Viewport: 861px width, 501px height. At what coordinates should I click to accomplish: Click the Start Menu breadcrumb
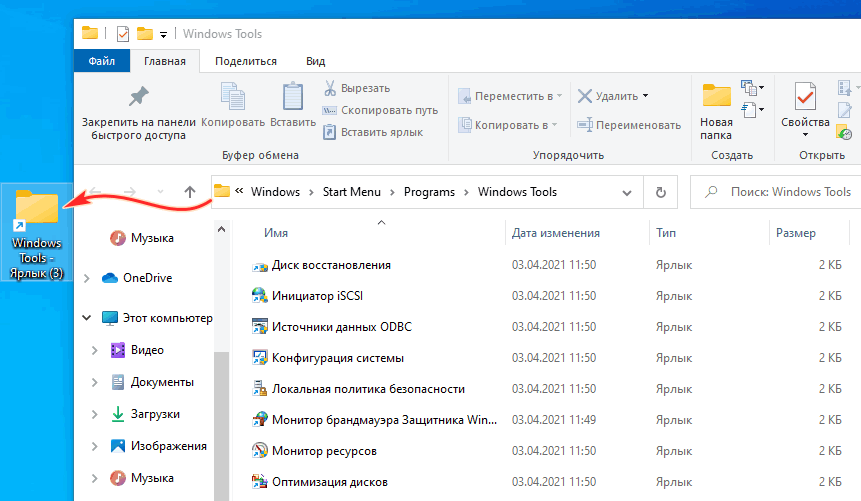point(351,192)
